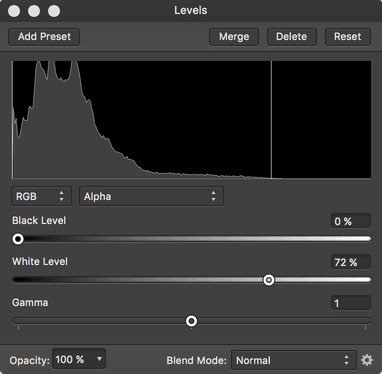Merge the Levels adjustment
Viewport: 382px width, 374px height.
pos(234,37)
